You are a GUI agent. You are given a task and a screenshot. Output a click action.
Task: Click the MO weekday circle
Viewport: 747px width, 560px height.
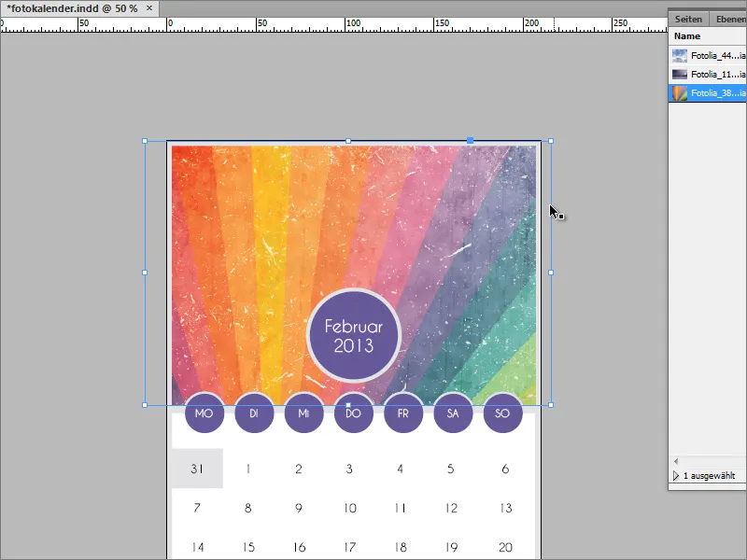pos(204,413)
